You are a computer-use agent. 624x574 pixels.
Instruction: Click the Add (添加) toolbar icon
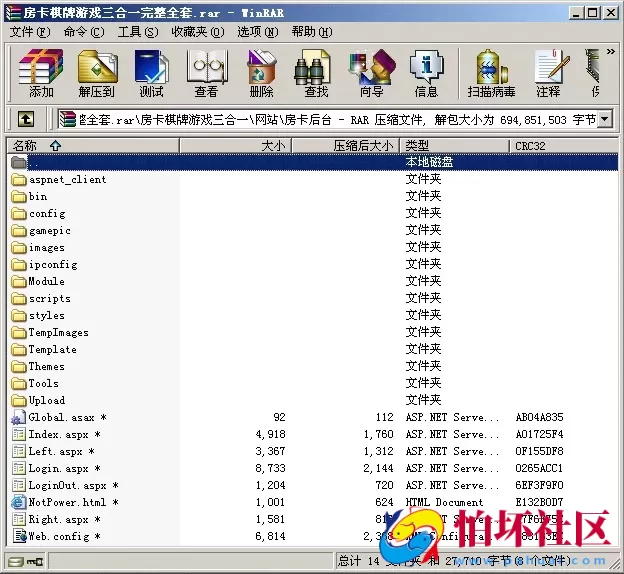41,74
